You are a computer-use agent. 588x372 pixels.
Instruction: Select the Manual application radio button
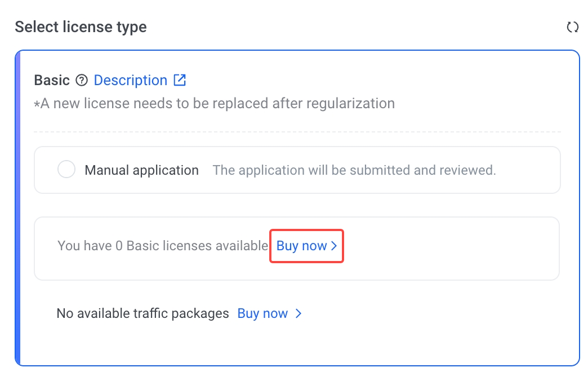pyautogui.click(x=66, y=170)
